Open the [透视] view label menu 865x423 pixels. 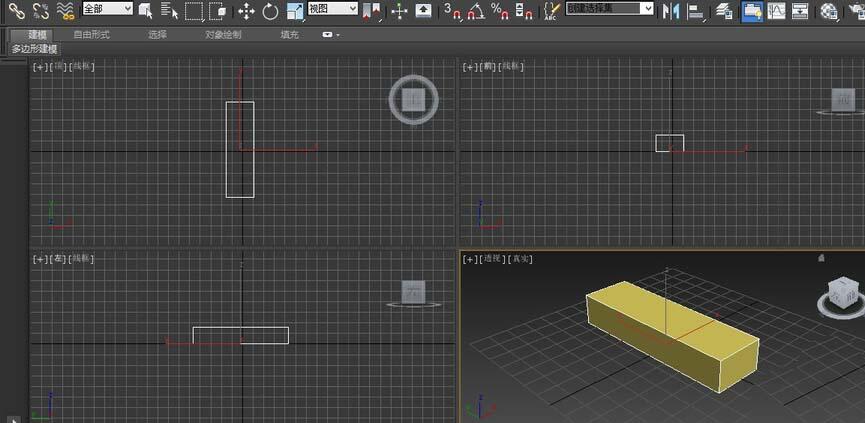[x=492, y=259]
